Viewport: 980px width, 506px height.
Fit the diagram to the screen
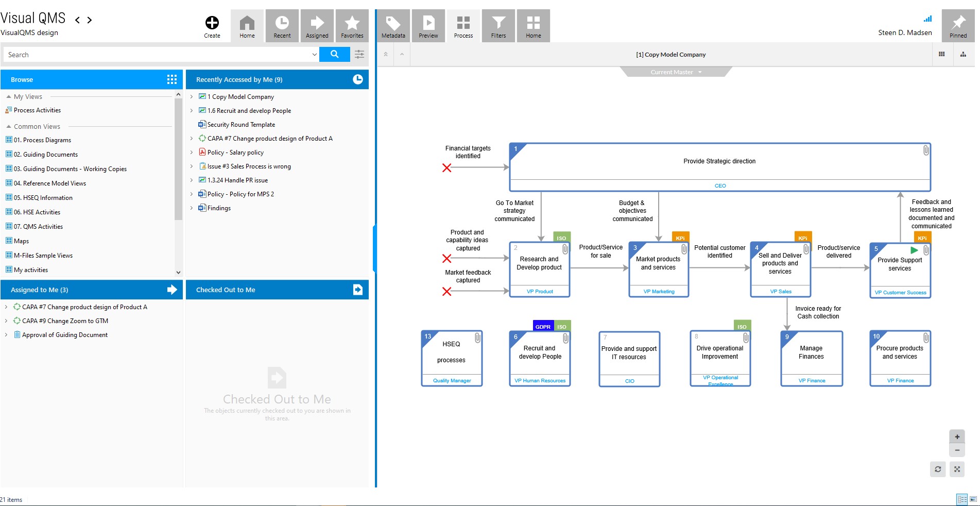coord(957,469)
